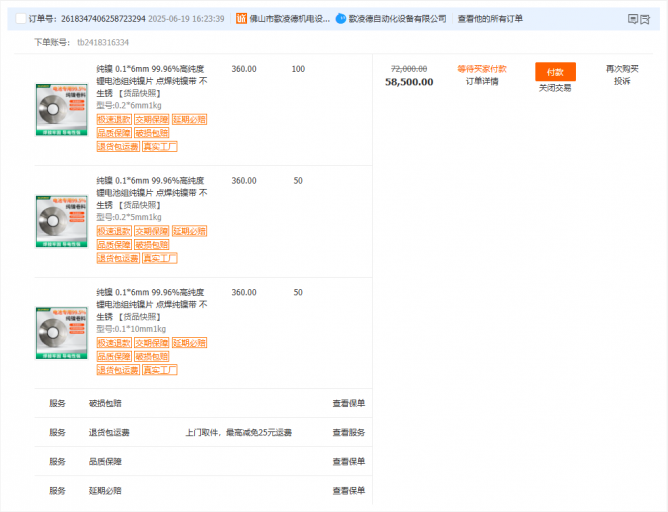Open the order remark note icon
The image size is (668, 512).
(633, 19)
